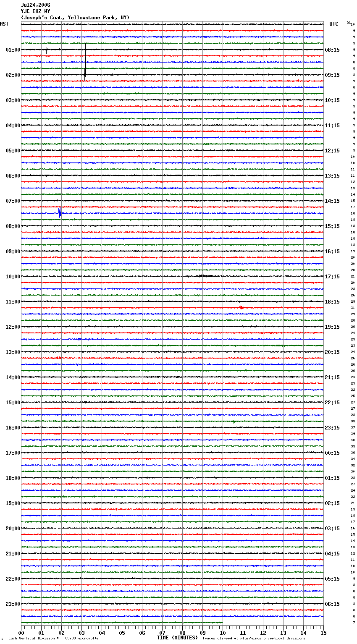Select the 14:00 MST time label
Screen dimensions: 357x644
pyautogui.click(x=13, y=377)
